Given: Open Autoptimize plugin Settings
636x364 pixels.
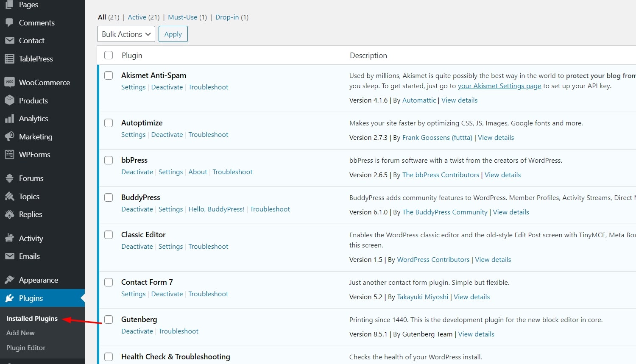Looking at the screenshot, I should [133, 135].
